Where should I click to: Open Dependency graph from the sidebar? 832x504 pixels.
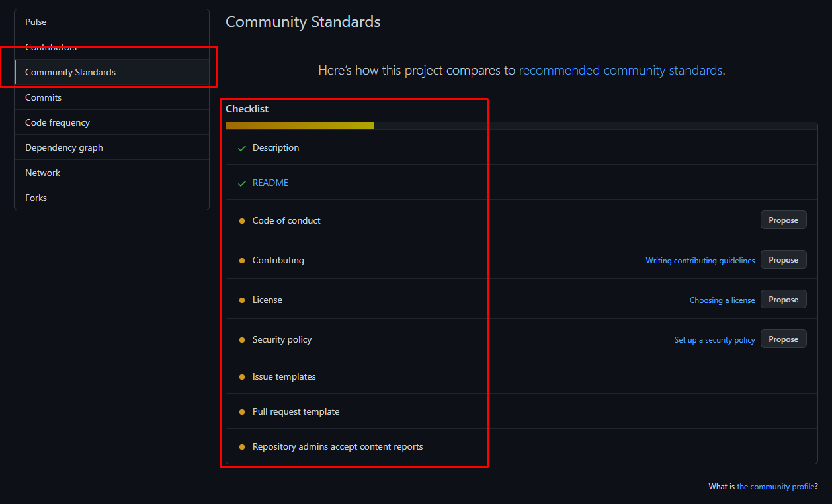pos(64,147)
